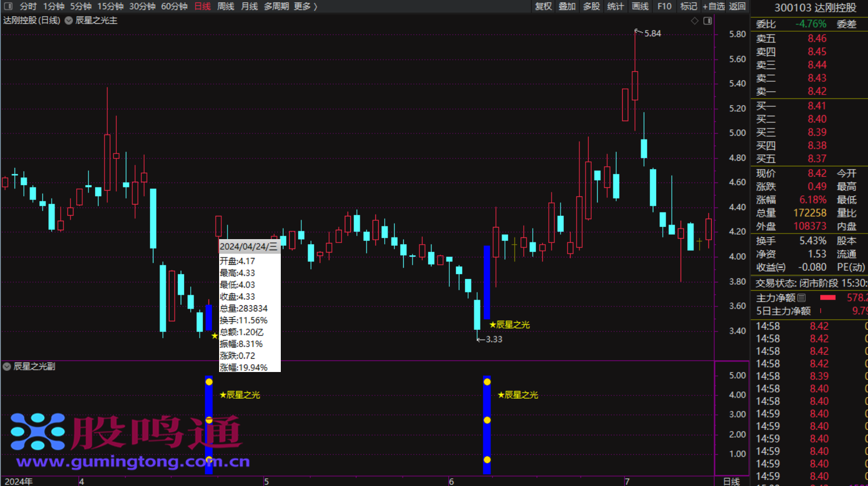Expand the 辰星之光副 sub-indicator dropdown
This screenshot has height=486, width=868.
point(7,366)
